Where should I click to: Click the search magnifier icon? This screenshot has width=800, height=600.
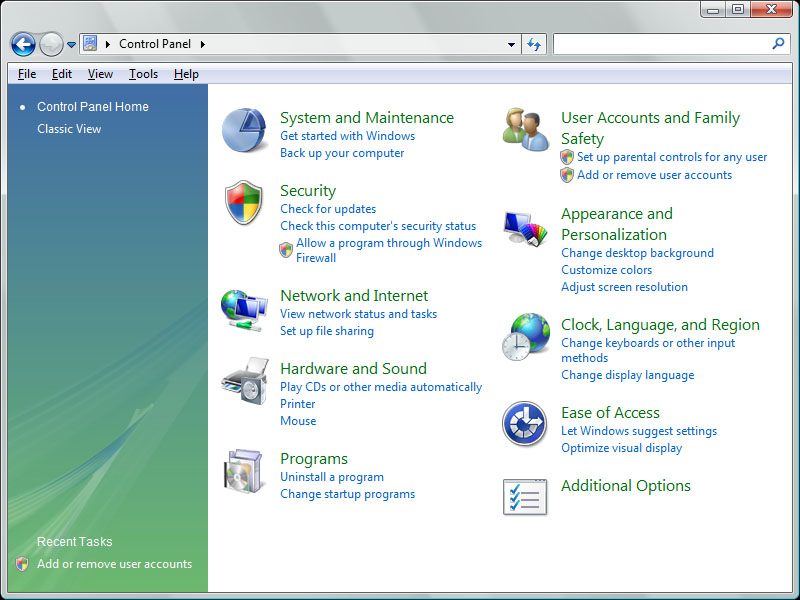pyautogui.click(x=778, y=44)
